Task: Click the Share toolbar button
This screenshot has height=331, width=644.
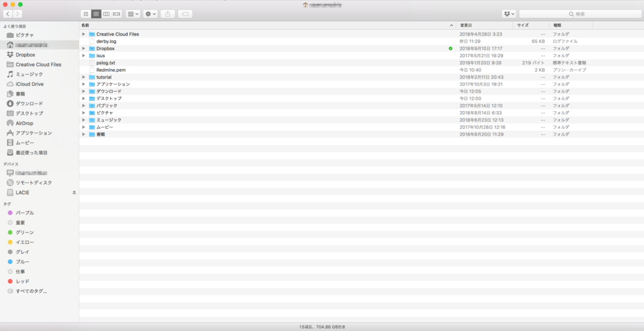Action: (x=168, y=14)
